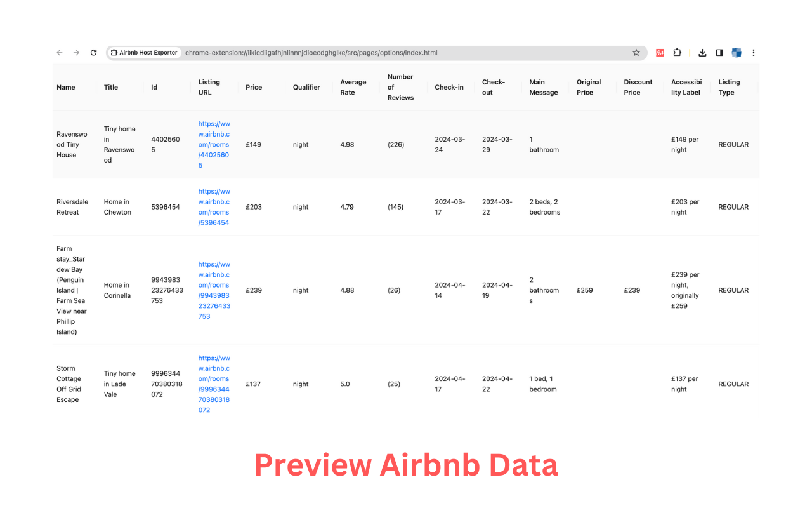This screenshot has height=508, width=812.
Task: Click the (226) reviews cell
Action: click(396, 145)
